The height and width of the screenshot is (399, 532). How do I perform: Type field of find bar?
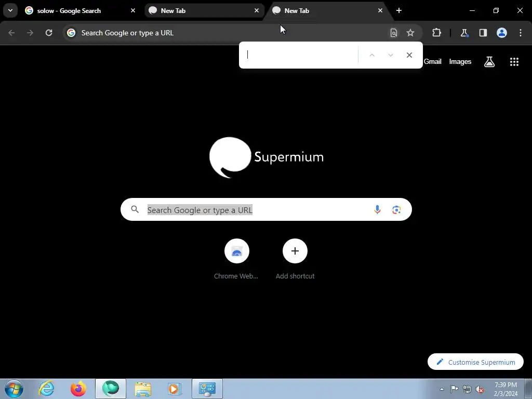pos(300,55)
